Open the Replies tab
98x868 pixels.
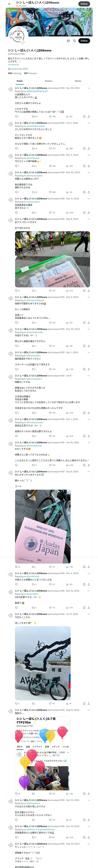pos(49,81)
